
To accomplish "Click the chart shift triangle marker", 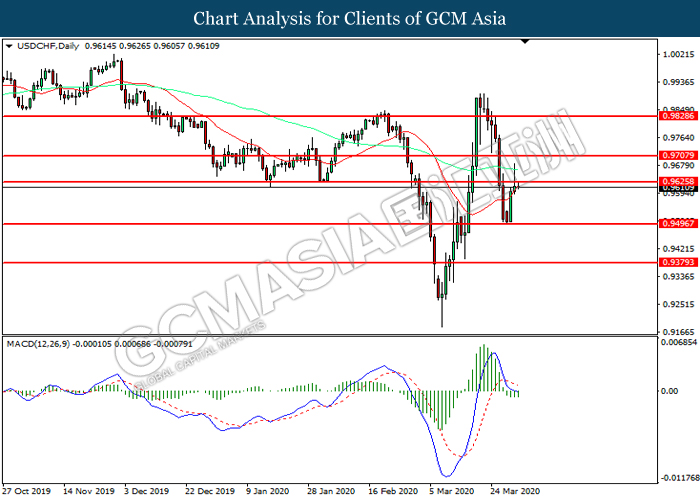I will [x=525, y=42].
